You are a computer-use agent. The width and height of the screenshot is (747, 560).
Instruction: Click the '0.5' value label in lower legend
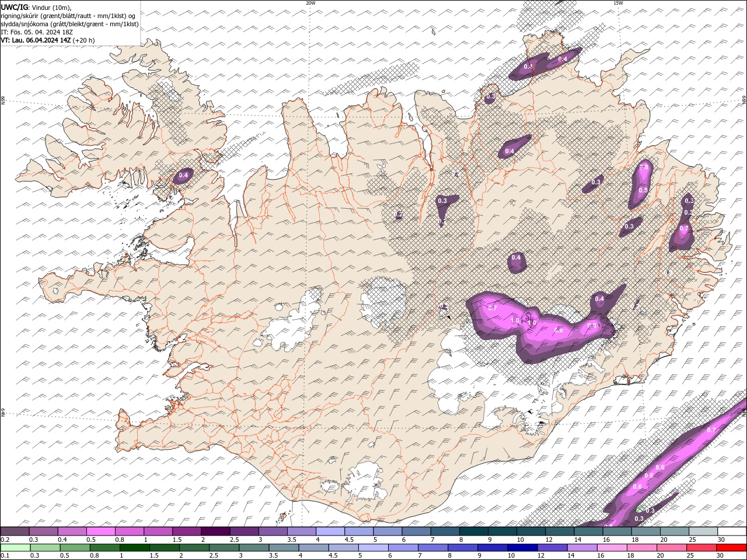(x=65, y=556)
